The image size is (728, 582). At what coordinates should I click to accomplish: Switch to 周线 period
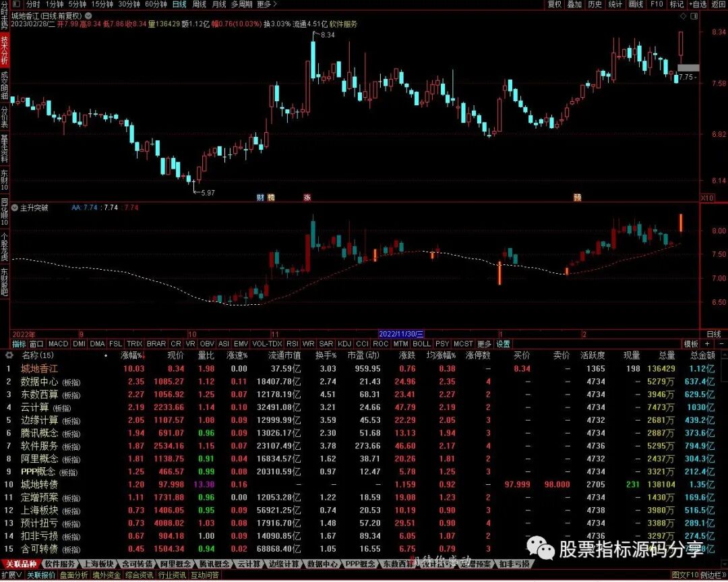(x=199, y=4)
